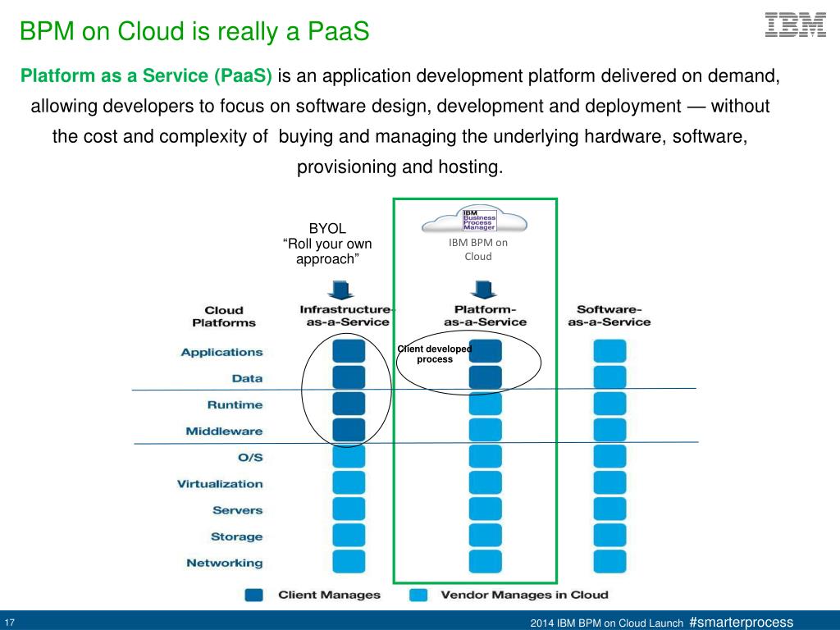The width and height of the screenshot is (840, 630).
Task: Click the #smarterprocess hashtag in footer
Action: coord(742,622)
